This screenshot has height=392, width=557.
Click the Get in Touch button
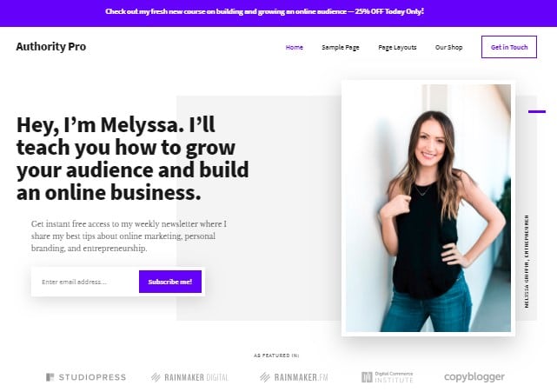(509, 47)
